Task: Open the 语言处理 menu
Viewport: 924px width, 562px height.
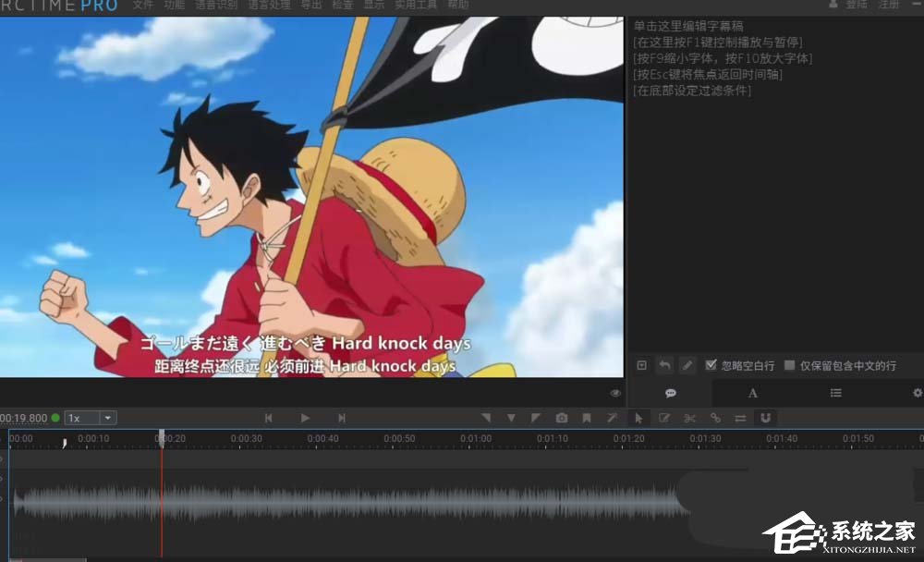Action: click(x=269, y=5)
